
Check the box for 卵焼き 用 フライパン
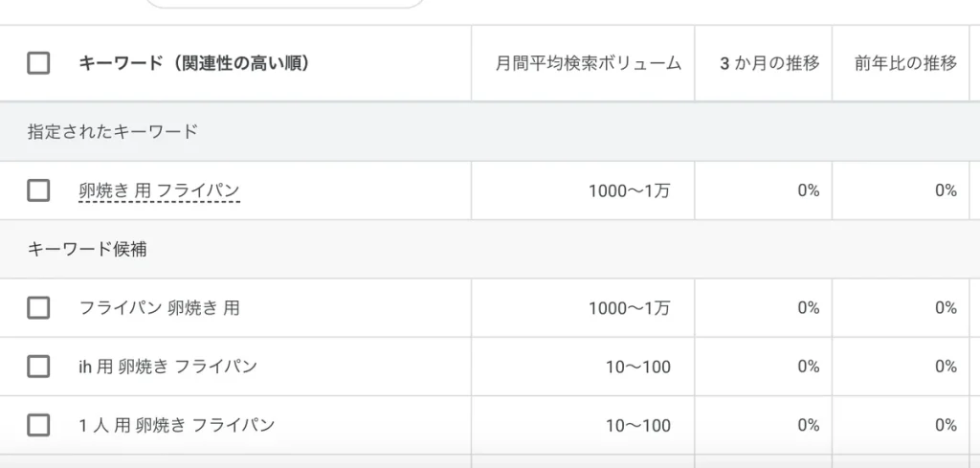[38, 190]
